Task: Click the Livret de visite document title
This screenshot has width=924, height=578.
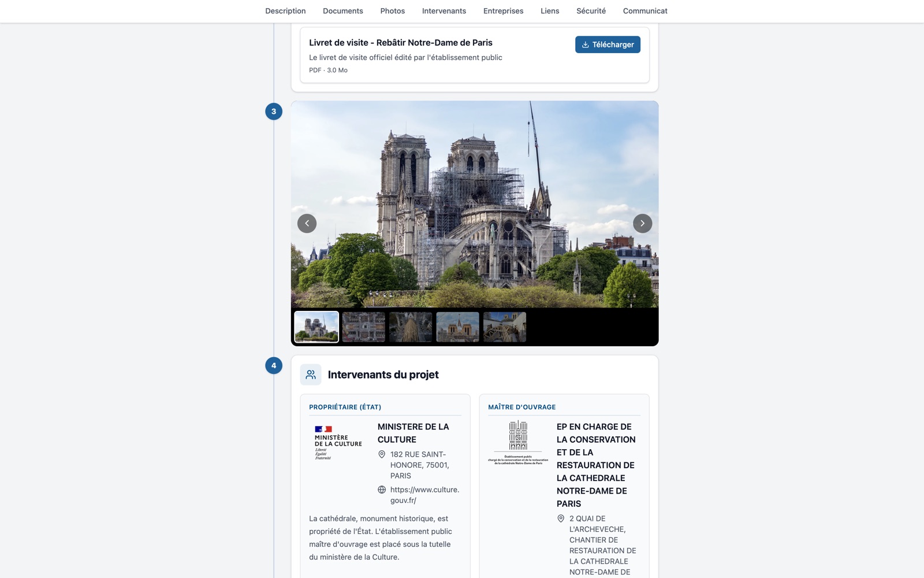Action: [401, 43]
